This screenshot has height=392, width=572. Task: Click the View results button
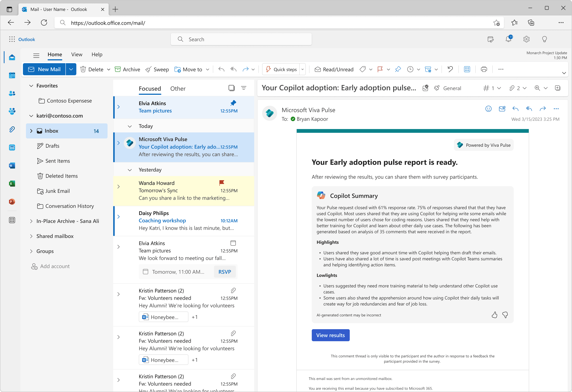click(330, 335)
